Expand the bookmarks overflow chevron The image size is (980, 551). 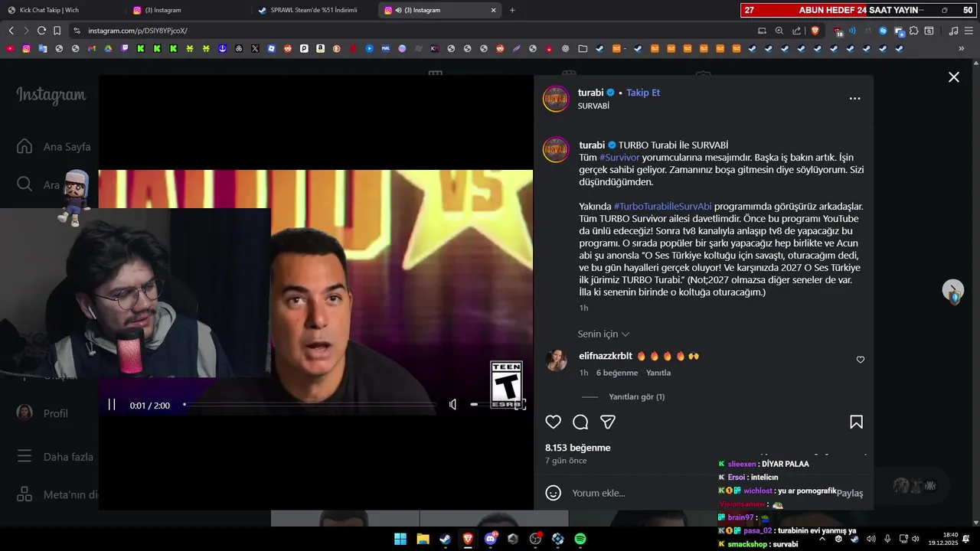tap(962, 48)
